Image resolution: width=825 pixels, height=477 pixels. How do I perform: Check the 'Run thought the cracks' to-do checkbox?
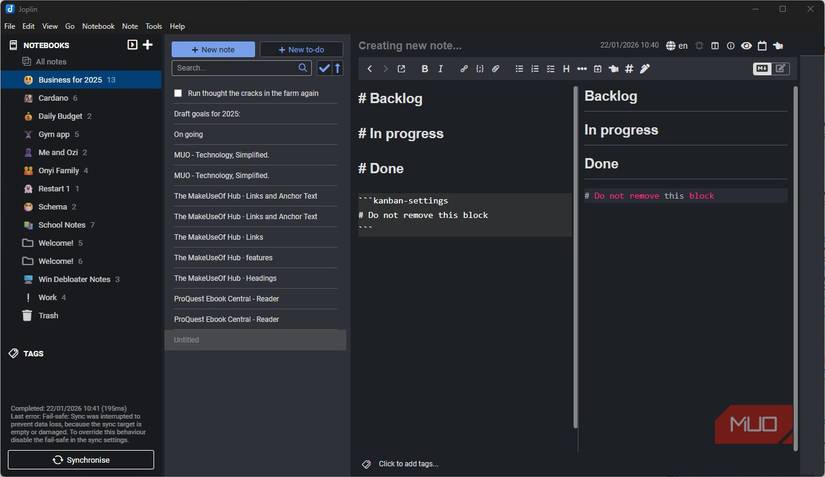178,93
